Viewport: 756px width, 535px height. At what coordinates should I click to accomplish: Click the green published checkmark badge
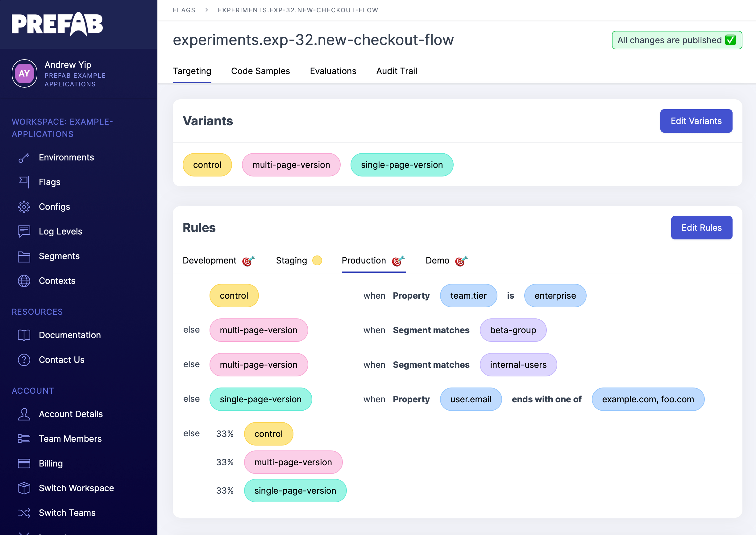point(730,40)
